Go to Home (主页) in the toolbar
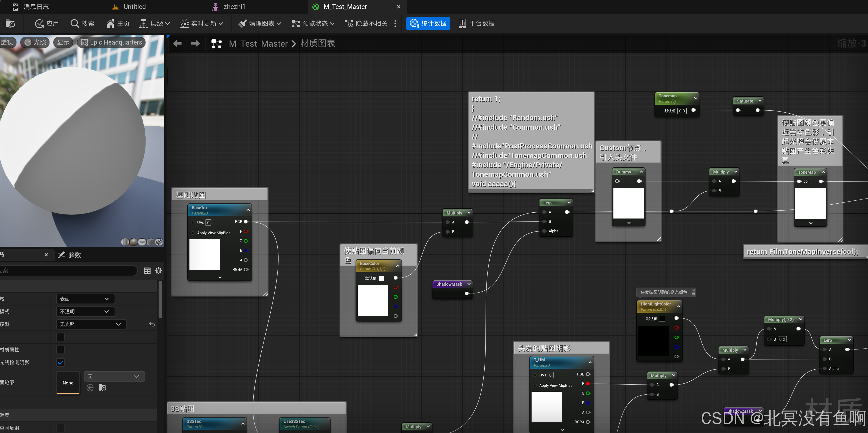This screenshot has width=868, height=433. coord(117,24)
